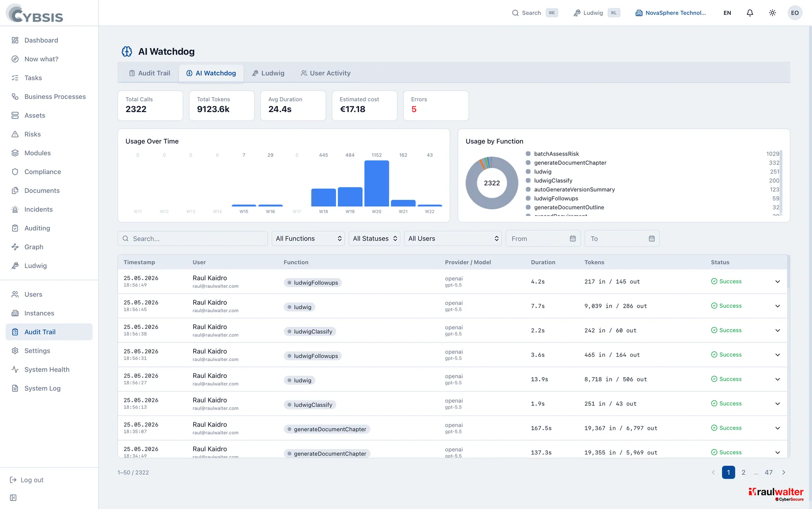Focus the Search... filter input

[x=192, y=238]
